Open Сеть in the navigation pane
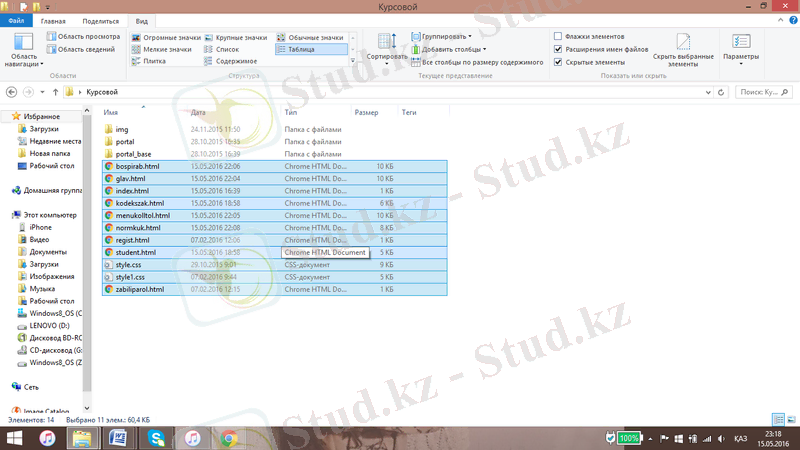Screen dimensions: 800x450 [x=31, y=387]
